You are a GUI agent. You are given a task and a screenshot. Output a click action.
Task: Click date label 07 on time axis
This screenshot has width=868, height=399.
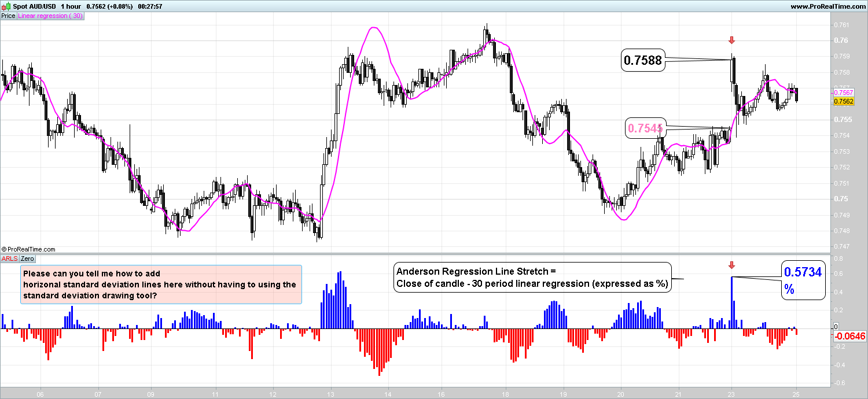click(98, 393)
